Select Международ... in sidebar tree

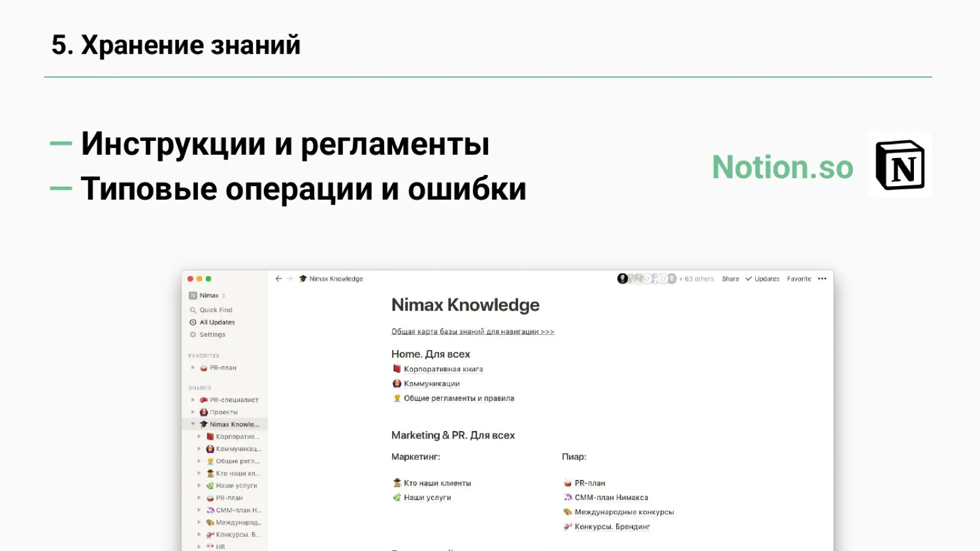(238, 522)
